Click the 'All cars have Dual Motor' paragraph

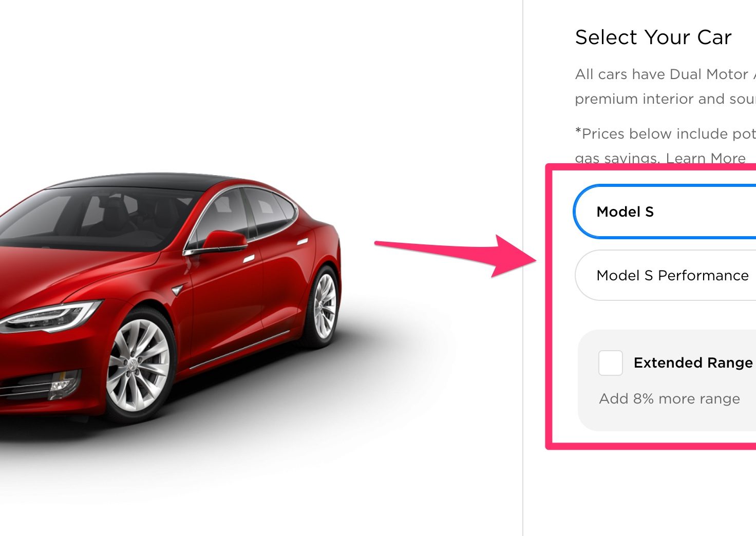pyautogui.click(x=666, y=86)
